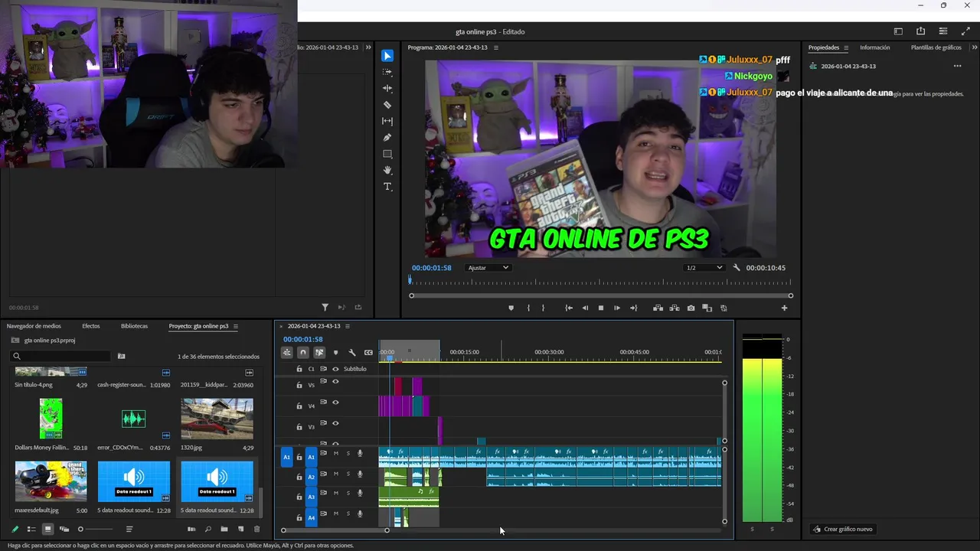Step forward one frame
980x551 pixels.
617,308
